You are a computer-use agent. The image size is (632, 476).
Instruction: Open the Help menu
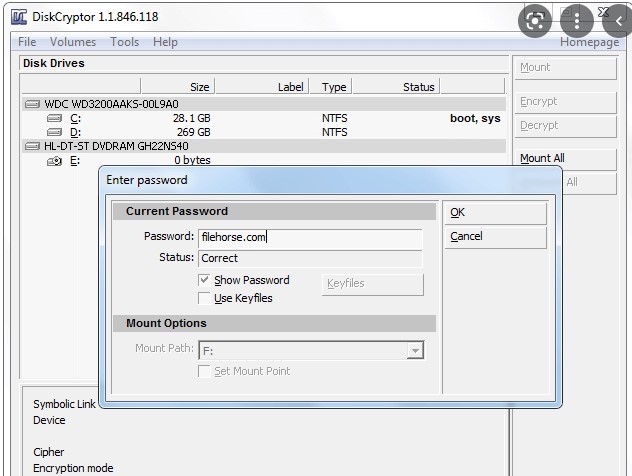tap(165, 42)
